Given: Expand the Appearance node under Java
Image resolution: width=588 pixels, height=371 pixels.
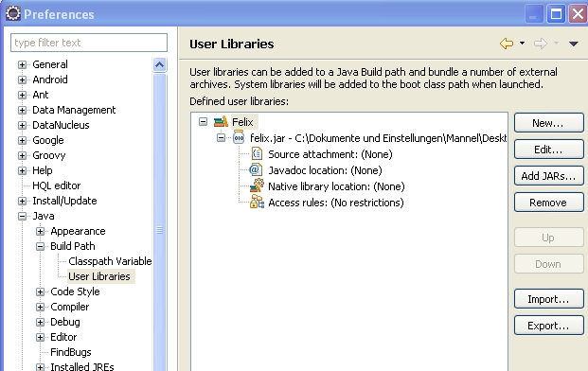Looking at the screenshot, I should click(x=40, y=231).
